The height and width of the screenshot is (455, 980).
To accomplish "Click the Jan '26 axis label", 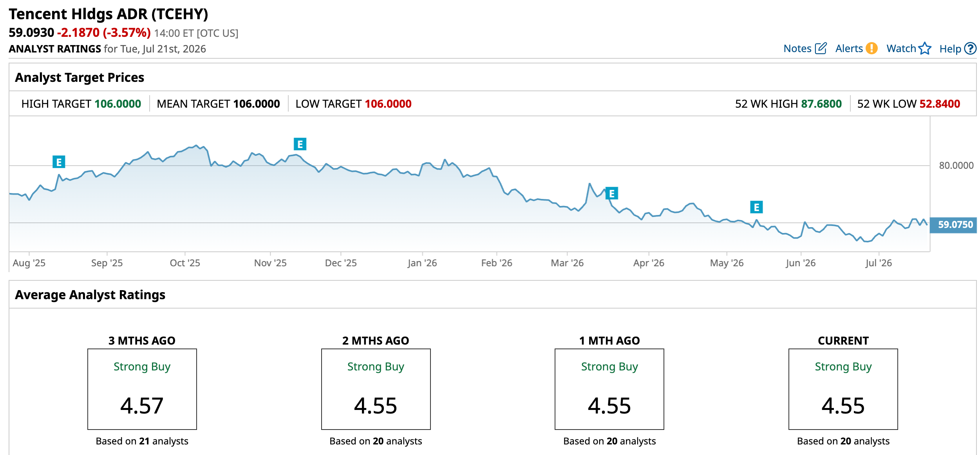I will click(422, 263).
